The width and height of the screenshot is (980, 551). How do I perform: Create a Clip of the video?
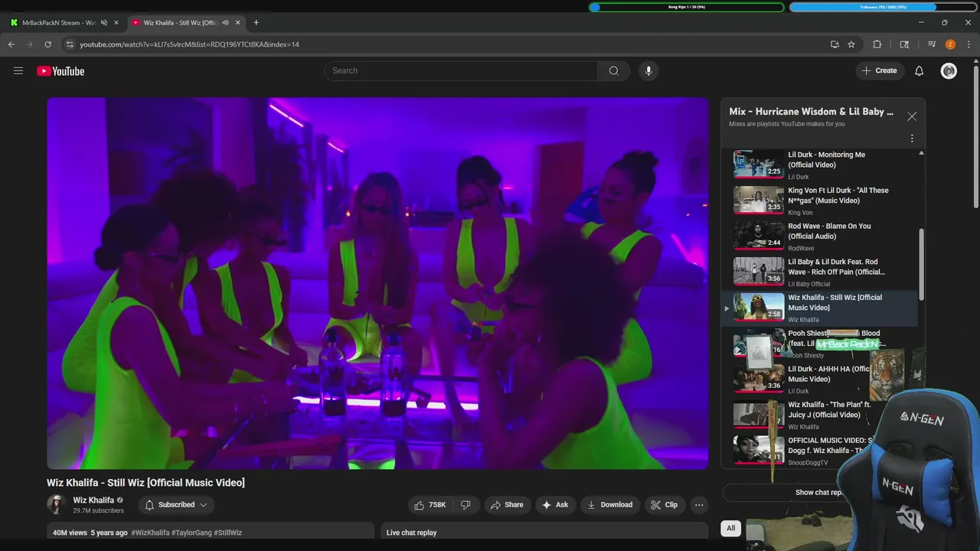pyautogui.click(x=664, y=505)
